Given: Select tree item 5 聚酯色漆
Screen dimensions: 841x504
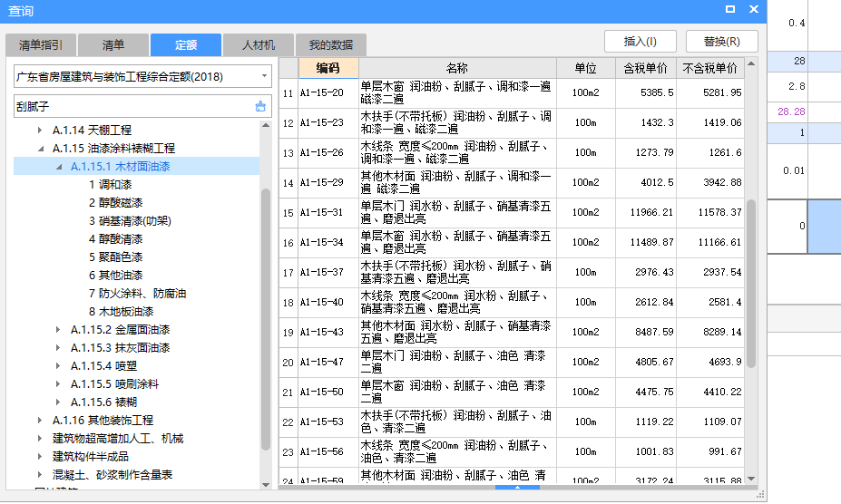Looking at the screenshot, I should tap(115, 257).
